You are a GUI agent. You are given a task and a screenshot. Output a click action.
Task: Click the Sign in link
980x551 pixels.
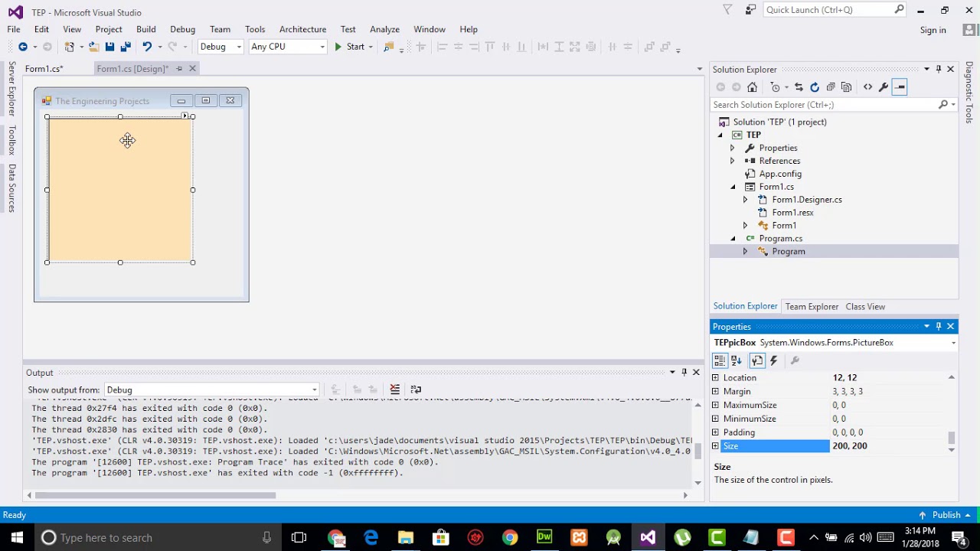click(x=933, y=30)
